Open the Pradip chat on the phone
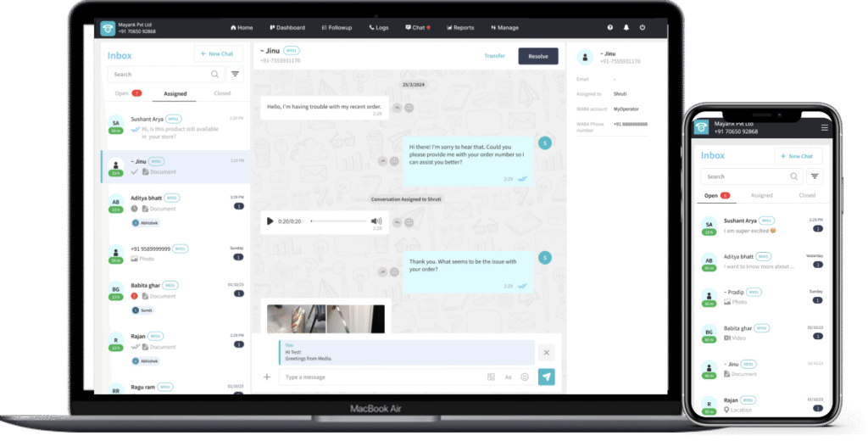 pos(762,297)
